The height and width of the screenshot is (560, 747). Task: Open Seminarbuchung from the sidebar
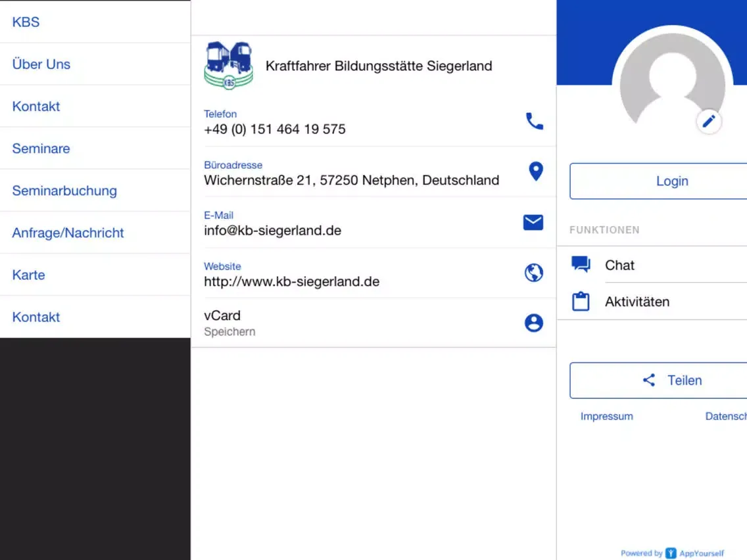coord(64,191)
